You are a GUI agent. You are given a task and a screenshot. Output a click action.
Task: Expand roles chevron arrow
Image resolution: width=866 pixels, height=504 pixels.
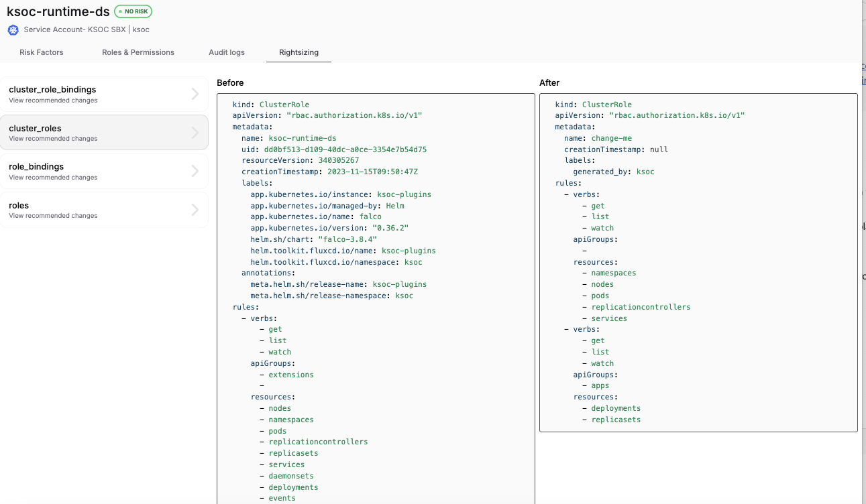[x=195, y=210]
